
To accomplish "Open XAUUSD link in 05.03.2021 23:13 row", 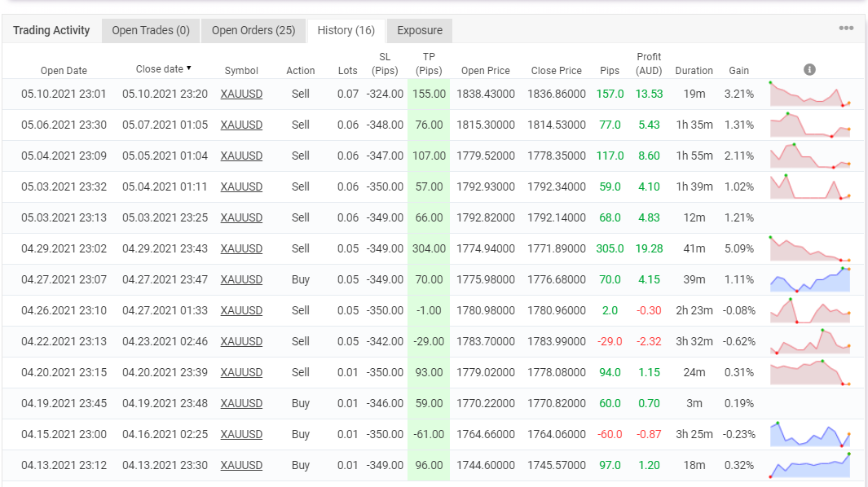I will tap(241, 218).
